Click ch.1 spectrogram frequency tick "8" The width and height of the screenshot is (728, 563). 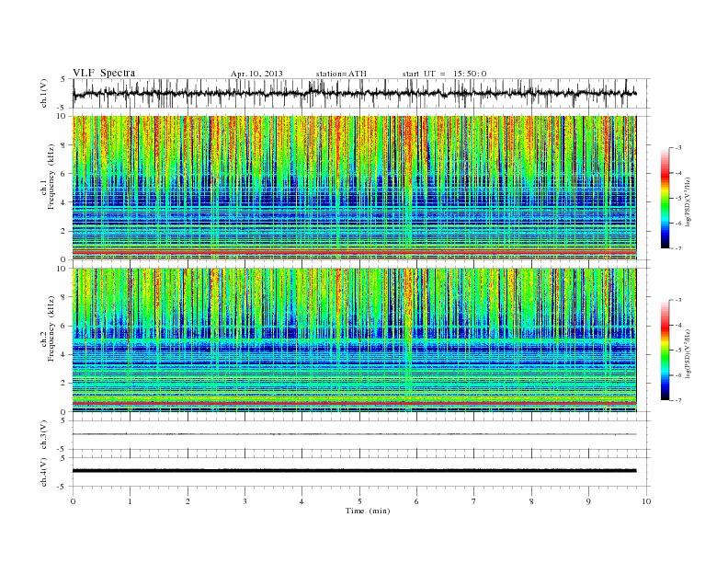(63, 145)
